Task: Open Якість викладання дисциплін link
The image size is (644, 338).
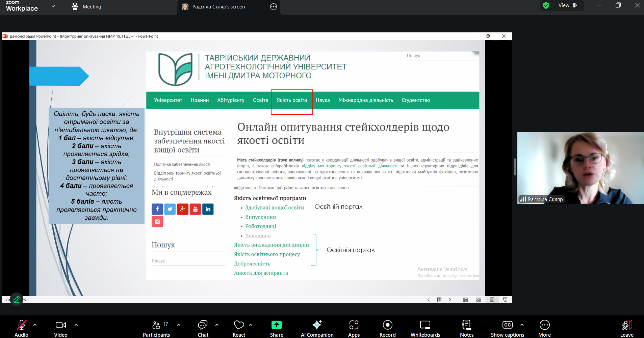Action: [272, 245]
